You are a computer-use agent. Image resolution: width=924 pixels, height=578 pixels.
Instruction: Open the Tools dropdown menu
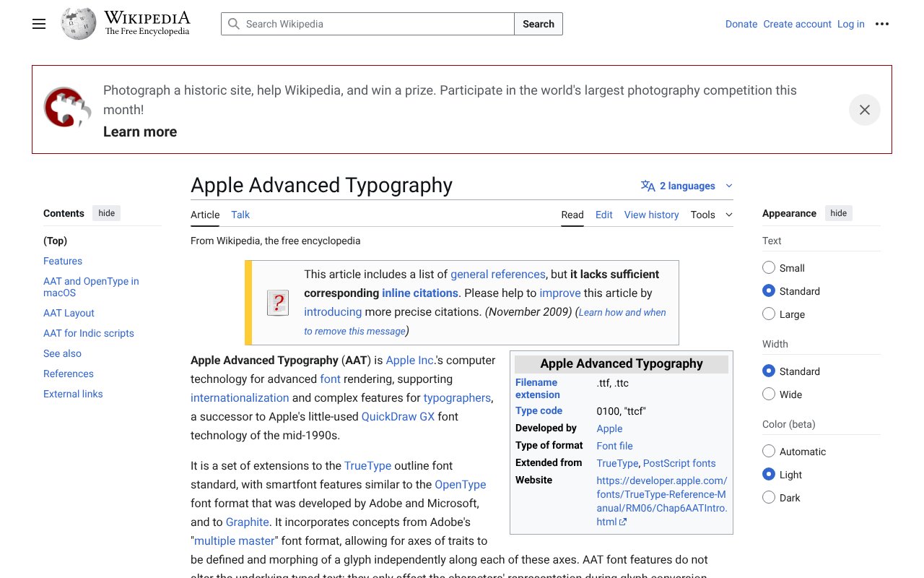pyautogui.click(x=711, y=215)
